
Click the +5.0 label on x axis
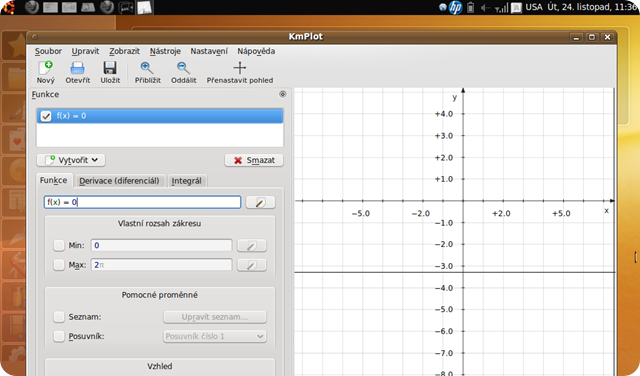(x=561, y=214)
